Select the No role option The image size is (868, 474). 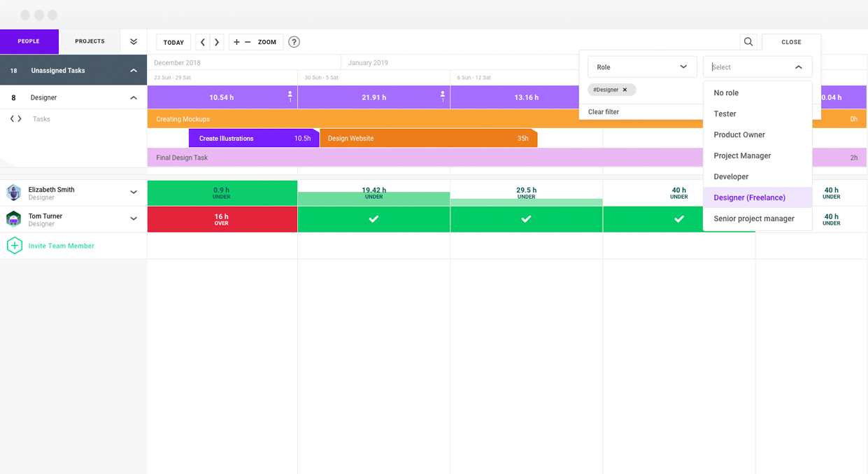pyautogui.click(x=757, y=93)
